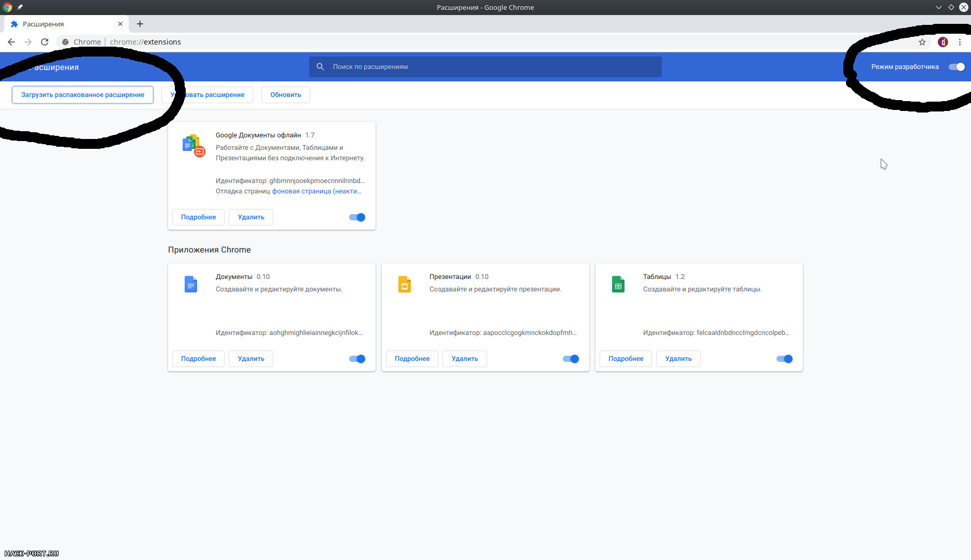Close the Расширения tab

tap(120, 24)
